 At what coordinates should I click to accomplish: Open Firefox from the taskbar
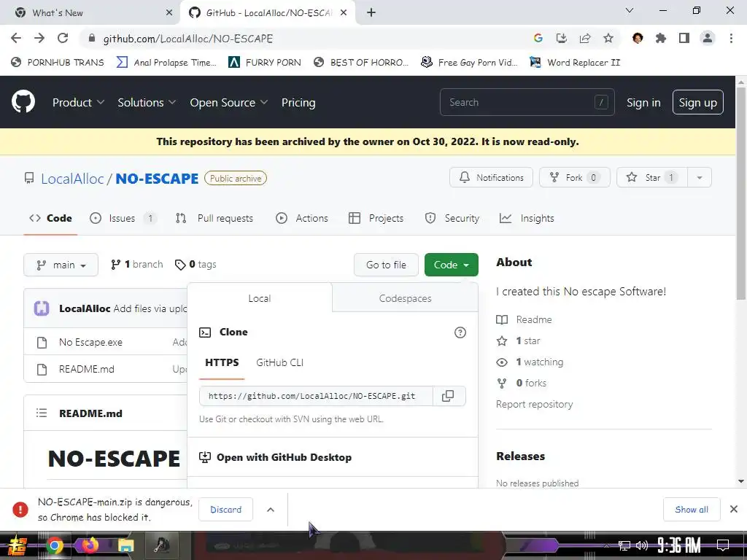(90, 545)
